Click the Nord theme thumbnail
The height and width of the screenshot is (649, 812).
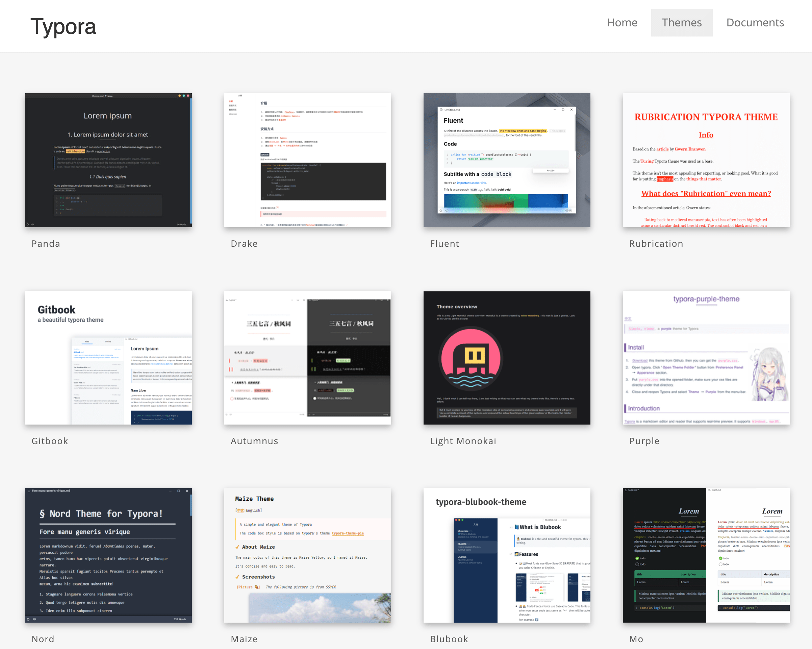[108, 554]
